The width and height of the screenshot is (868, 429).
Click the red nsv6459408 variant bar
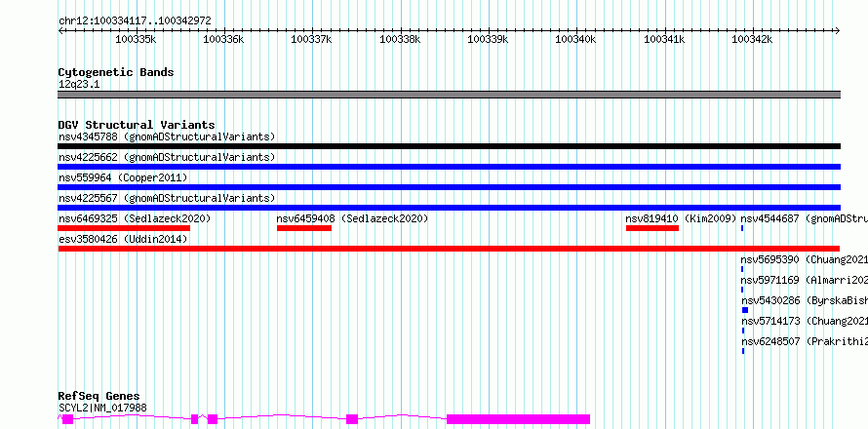[x=304, y=228]
